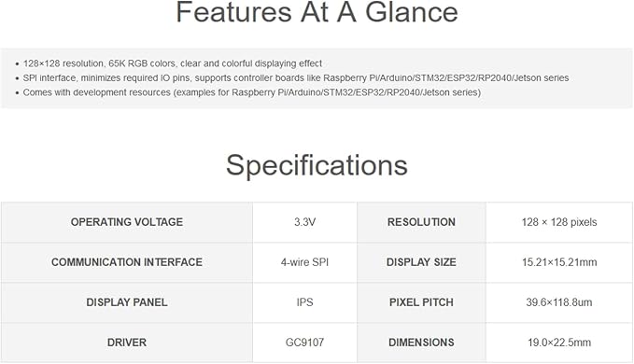Viewport: 634px width, 364px height.
Task: Select the DISPLAY PANEL label cell
Action: tap(127, 302)
